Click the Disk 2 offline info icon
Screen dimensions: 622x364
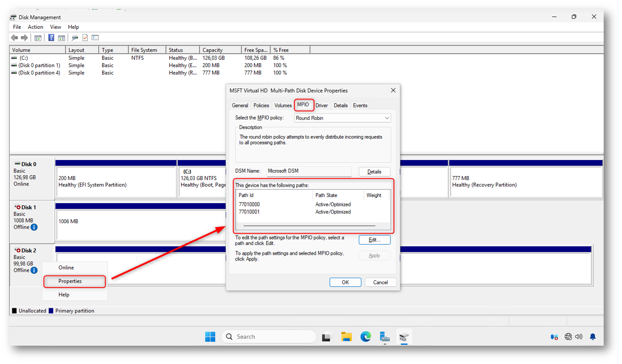(x=34, y=270)
